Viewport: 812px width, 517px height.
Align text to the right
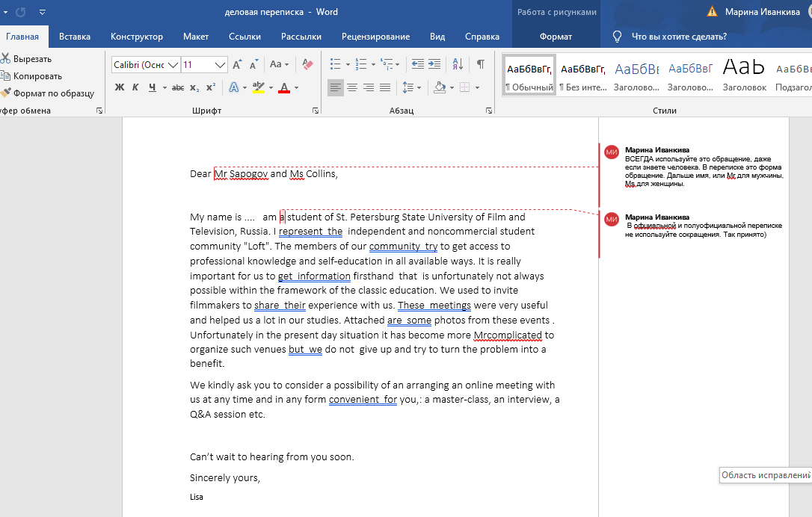(368, 87)
